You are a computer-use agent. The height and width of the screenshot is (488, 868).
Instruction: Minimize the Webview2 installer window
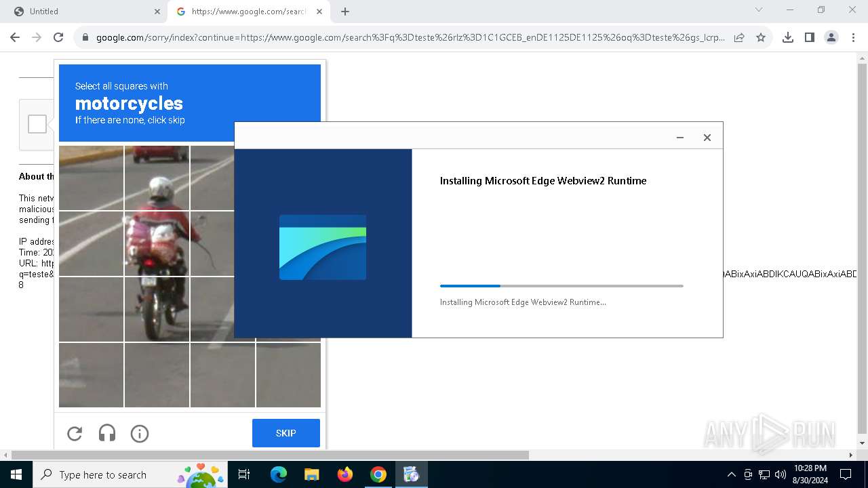[680, 138]
